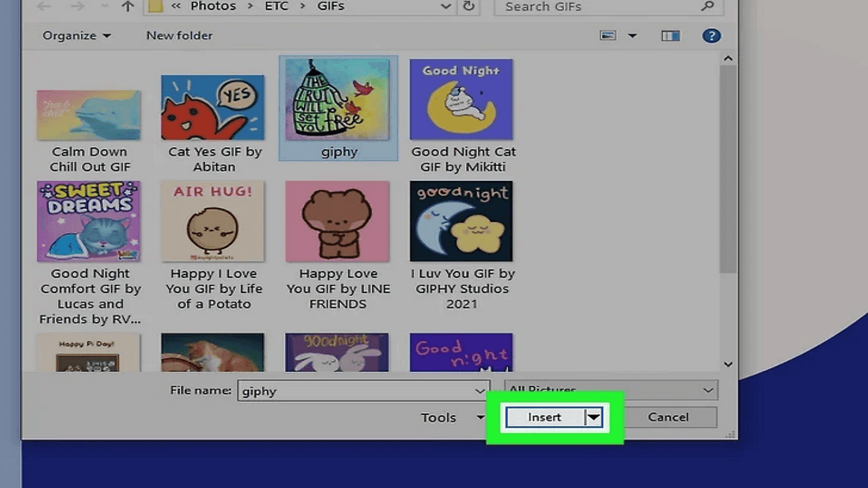Click 'Happy Love You GIF by LINE FRIENDS' label
Screen dimensions: 868x488
pyautogui.click(x=338, y=288)
